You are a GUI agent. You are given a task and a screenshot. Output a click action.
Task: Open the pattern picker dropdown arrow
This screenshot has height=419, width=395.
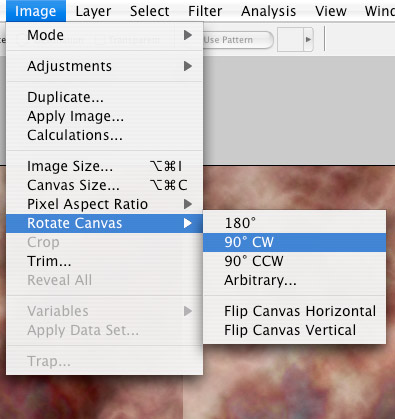coord(308,40)
